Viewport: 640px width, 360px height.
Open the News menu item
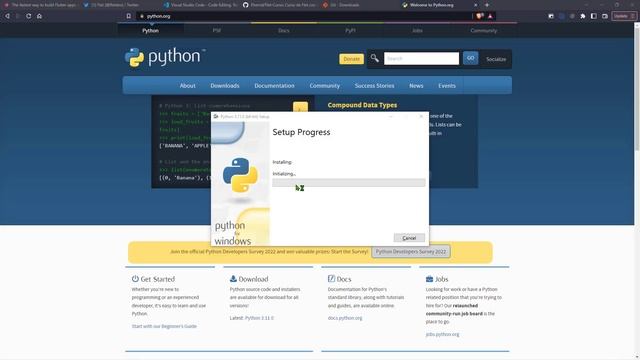click(416, 86)
